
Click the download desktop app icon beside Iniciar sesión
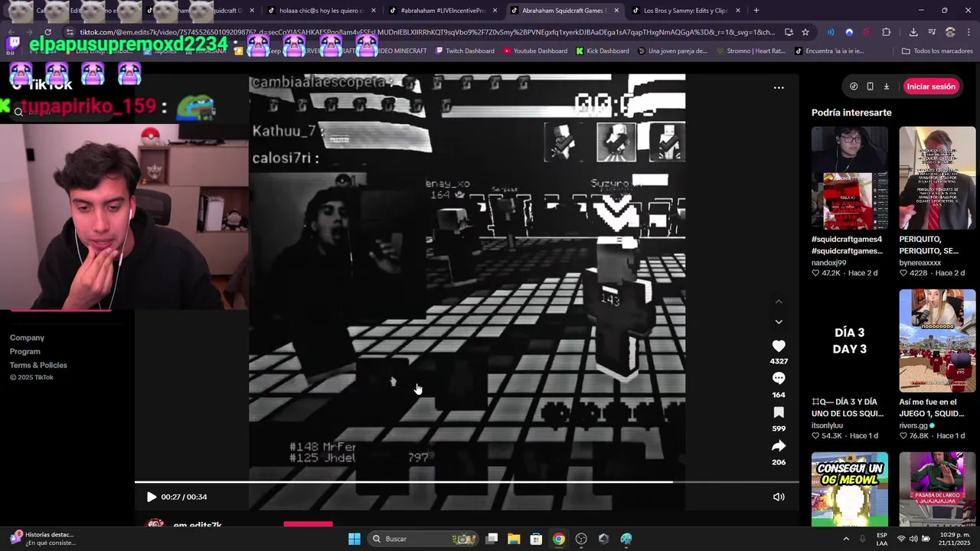coord(887,86)
